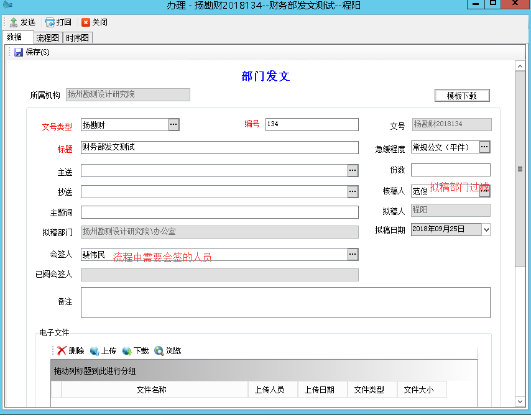Click the red 关闭 close icon
Image resolution: width=531 pixels, height=420 pixels.
pos(86,22)
